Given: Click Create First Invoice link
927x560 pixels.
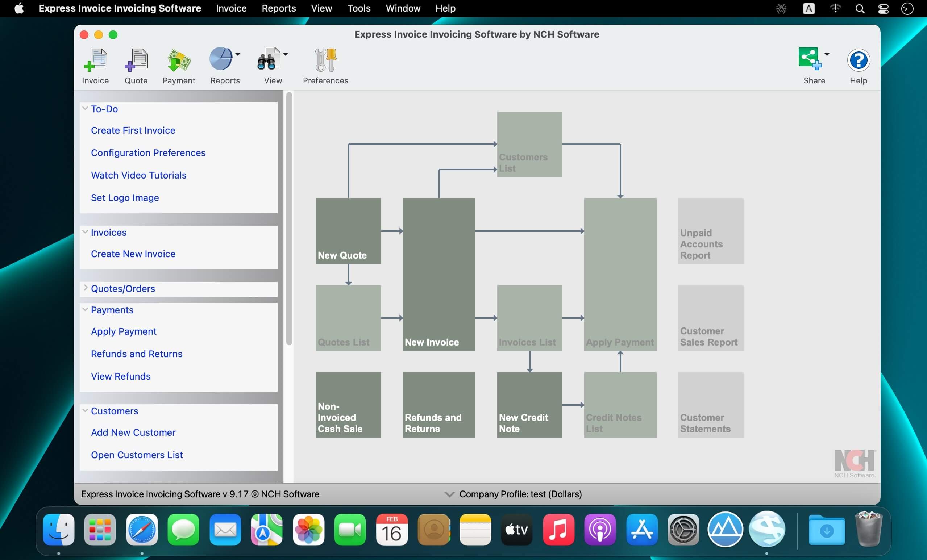Looking at the screenshot, I should click(x=133, y=130).
